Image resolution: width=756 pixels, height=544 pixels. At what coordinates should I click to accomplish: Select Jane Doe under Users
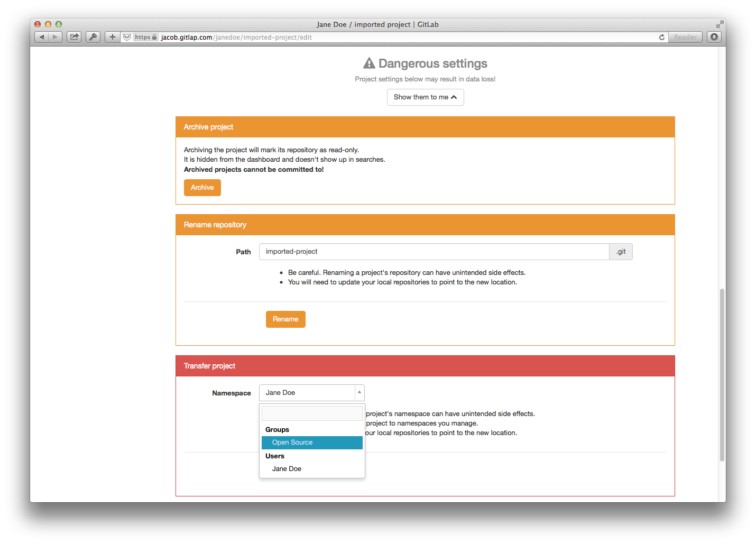pos(287,468)
